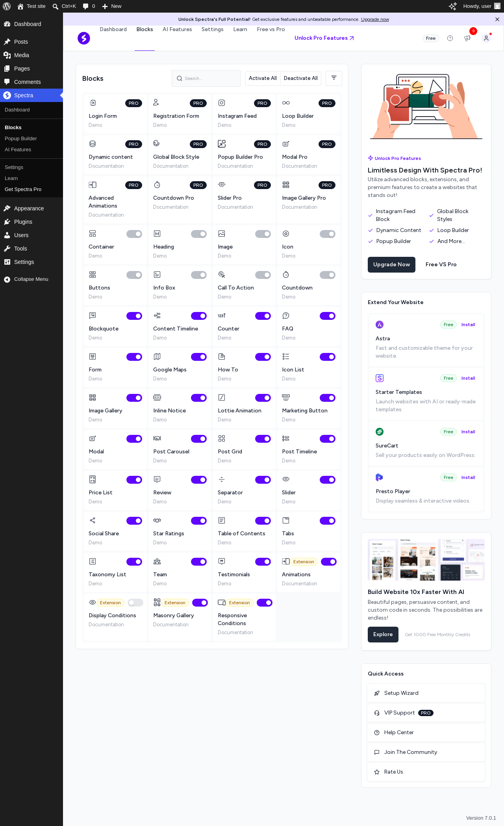This screenshot has width=504, height=826.
Task: Enable the Container block toggle
Action: tap(134, 234)
